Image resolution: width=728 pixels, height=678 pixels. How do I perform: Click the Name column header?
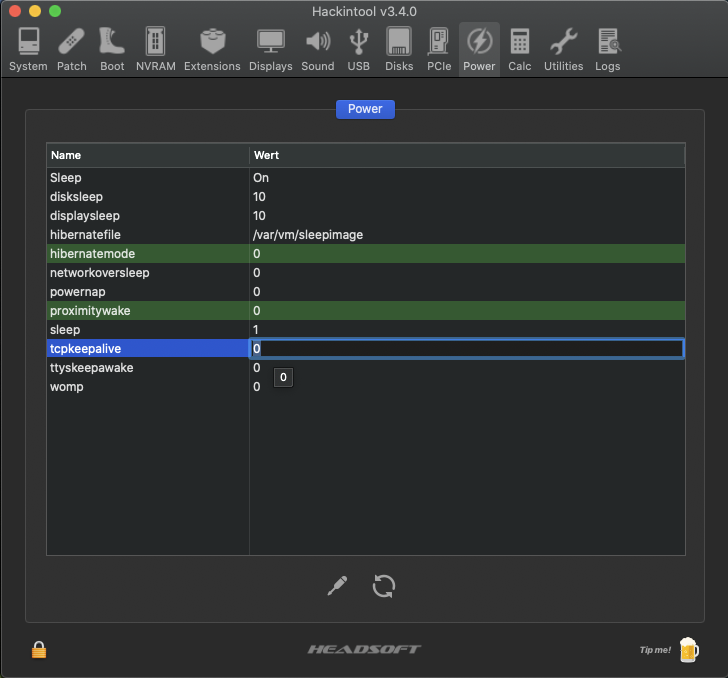pyautogui.click(x=148, y=155)
